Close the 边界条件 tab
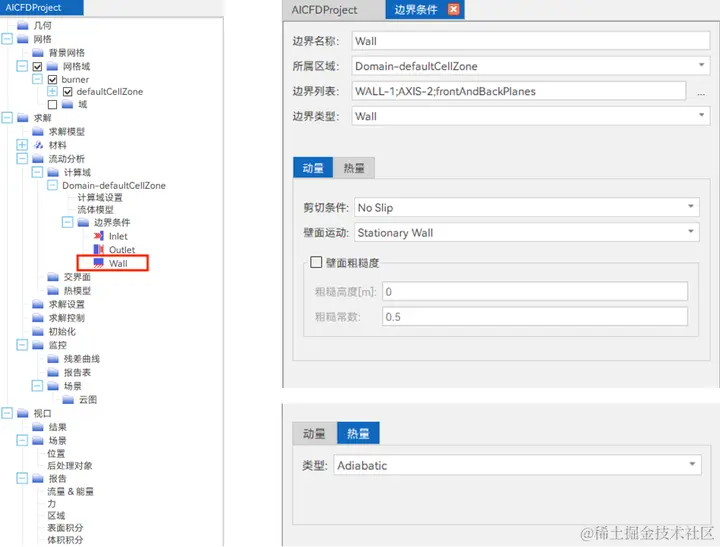 coord(454,9)
